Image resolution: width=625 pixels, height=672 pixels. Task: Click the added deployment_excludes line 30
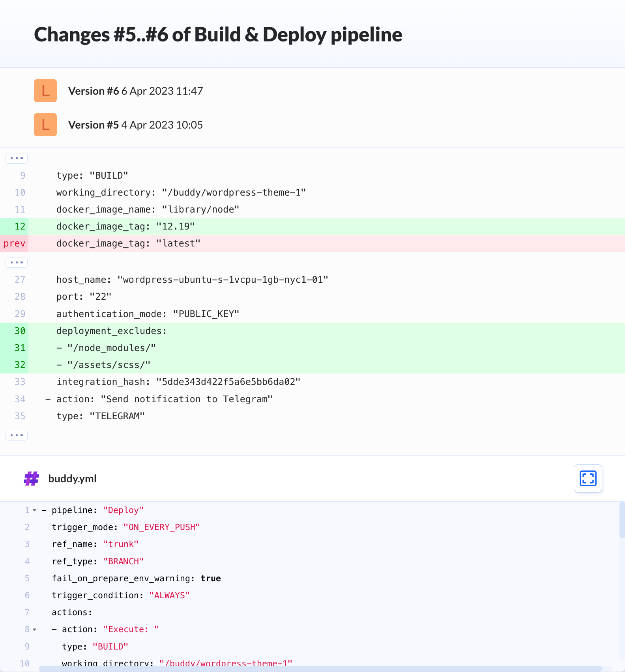(x=312, y=331)
